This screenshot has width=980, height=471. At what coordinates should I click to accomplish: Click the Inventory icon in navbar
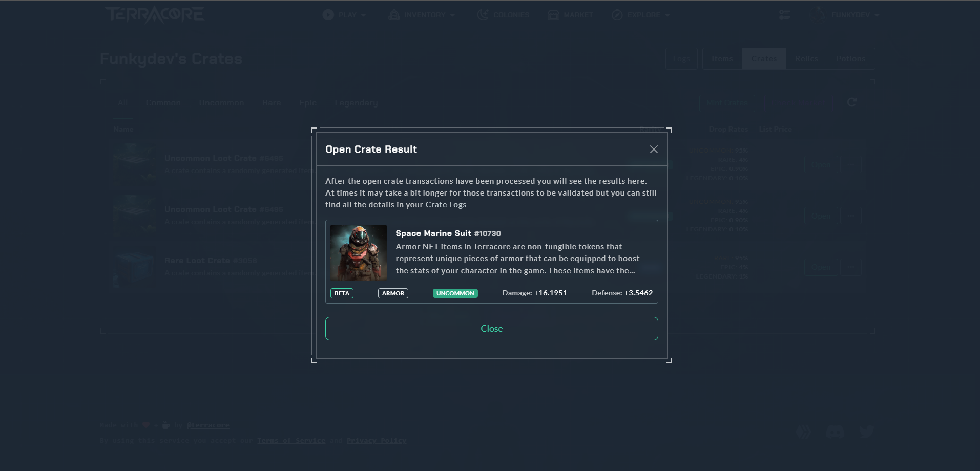tap(394, 15)
